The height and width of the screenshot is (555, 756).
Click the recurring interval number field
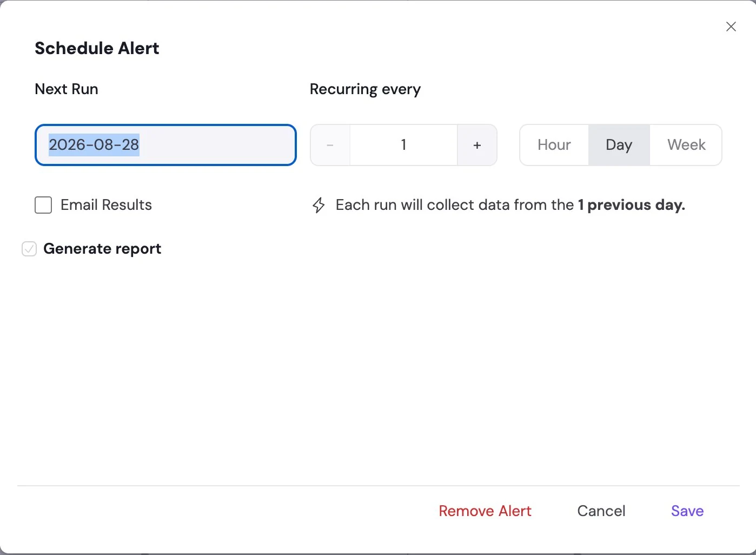(403, 145)
